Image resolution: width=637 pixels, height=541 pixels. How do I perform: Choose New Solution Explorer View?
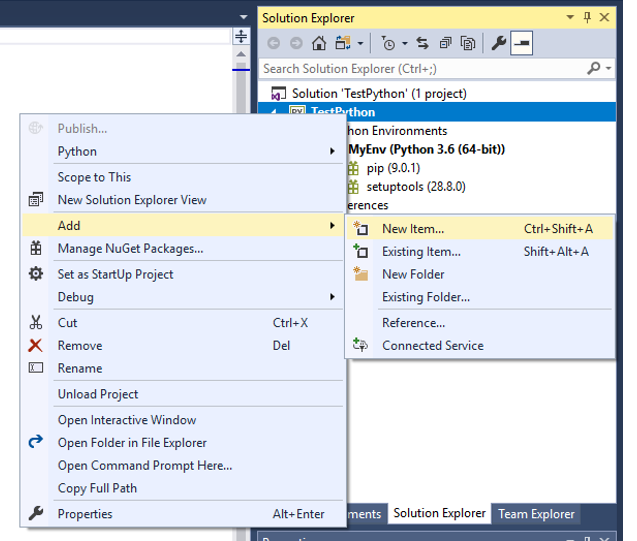pyautogui.click(x=183, y=200)
